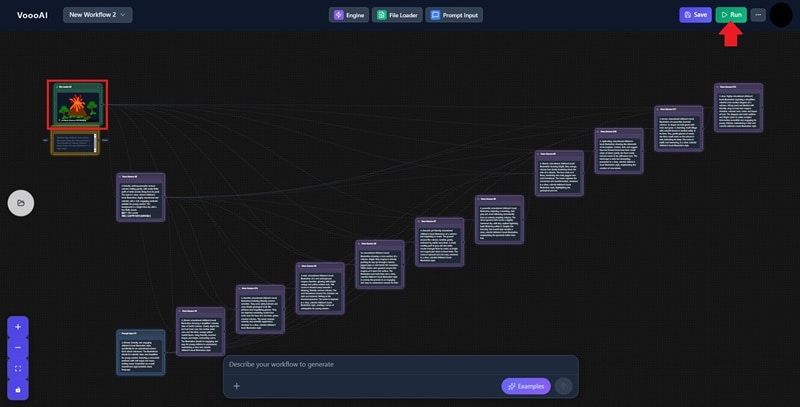Select the blue Prompt Input node
Screen dimensions: 800x407
click(x=141, y=352)
